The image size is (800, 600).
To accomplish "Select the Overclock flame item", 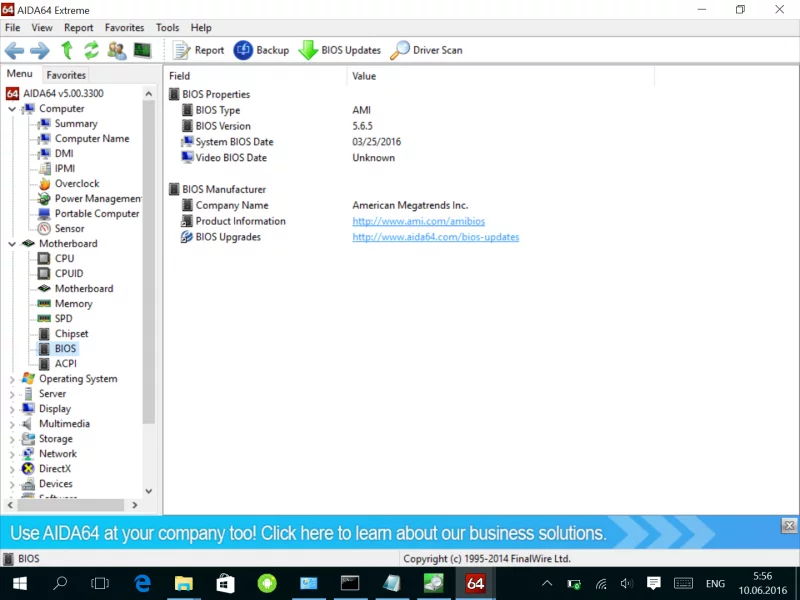I will [x=77, y=184].
